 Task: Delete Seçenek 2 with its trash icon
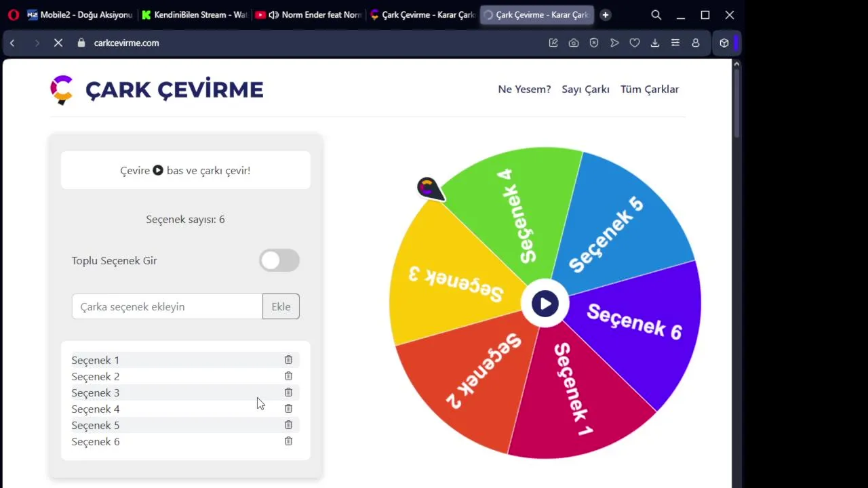pyautogui.click(x=288, y=376)
